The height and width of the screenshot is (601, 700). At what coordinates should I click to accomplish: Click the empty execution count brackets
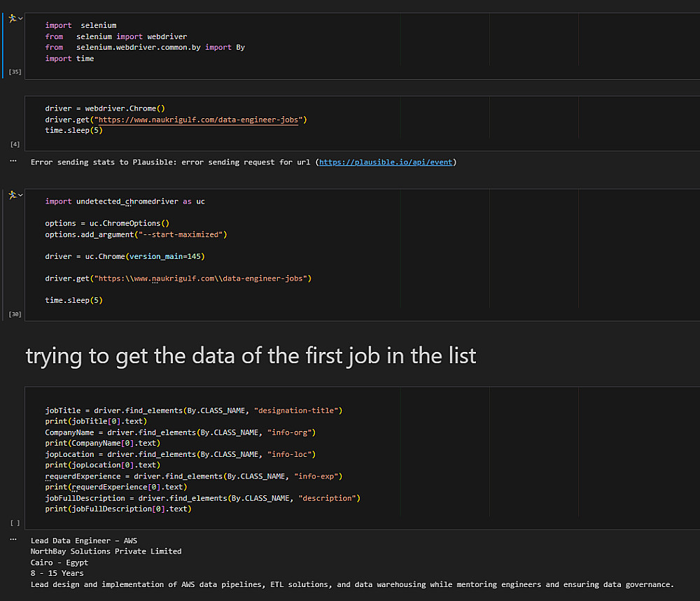click(x=15, y=523)
